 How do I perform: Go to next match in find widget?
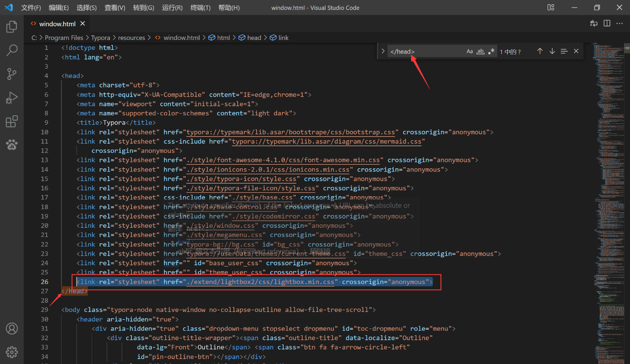click(x=552, y=51)
